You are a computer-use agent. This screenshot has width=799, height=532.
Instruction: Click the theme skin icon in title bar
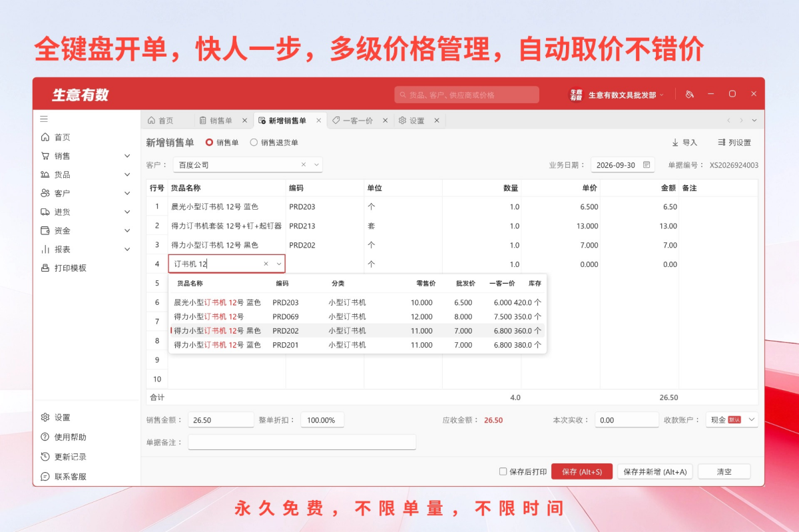tap(690, 95)
